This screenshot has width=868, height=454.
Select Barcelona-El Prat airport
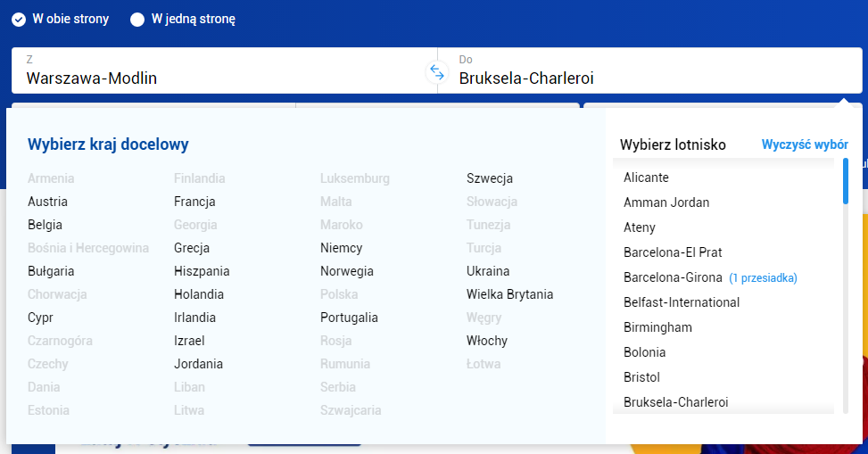673,252
